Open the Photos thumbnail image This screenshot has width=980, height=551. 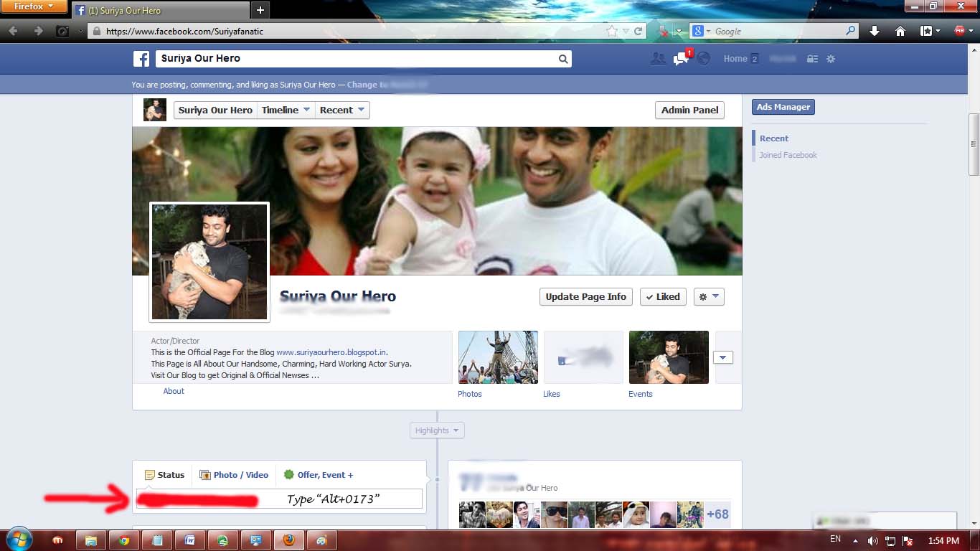click(498, 357)
